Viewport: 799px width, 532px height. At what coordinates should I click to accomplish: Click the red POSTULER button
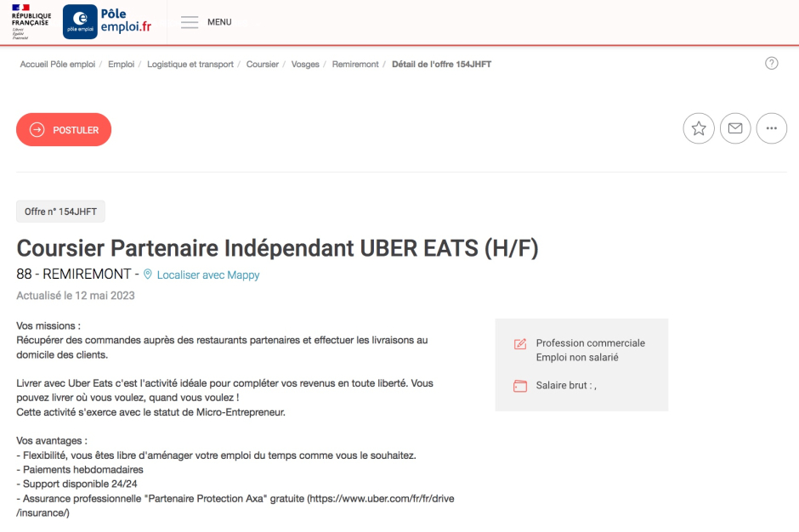pyautogui.click(x=64, y=129)
